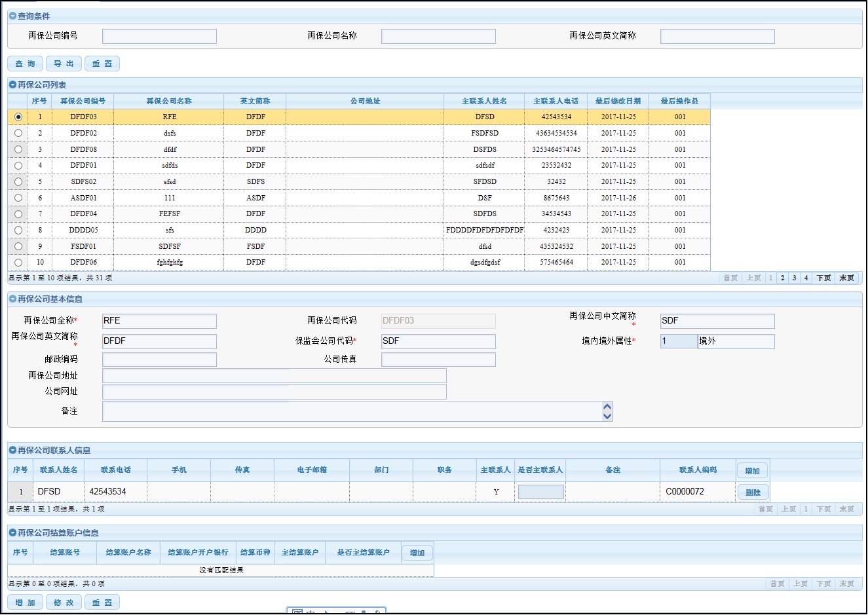Select radio button for row DFDF01
The width and height of the screenshot is (868, 615).
[x=18, y=166]
